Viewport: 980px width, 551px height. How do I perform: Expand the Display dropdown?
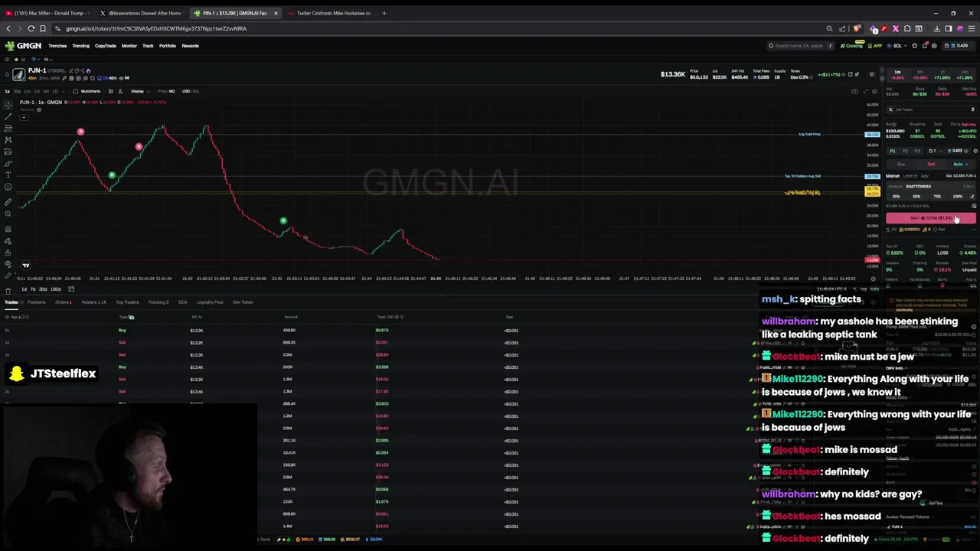(139, 91)
